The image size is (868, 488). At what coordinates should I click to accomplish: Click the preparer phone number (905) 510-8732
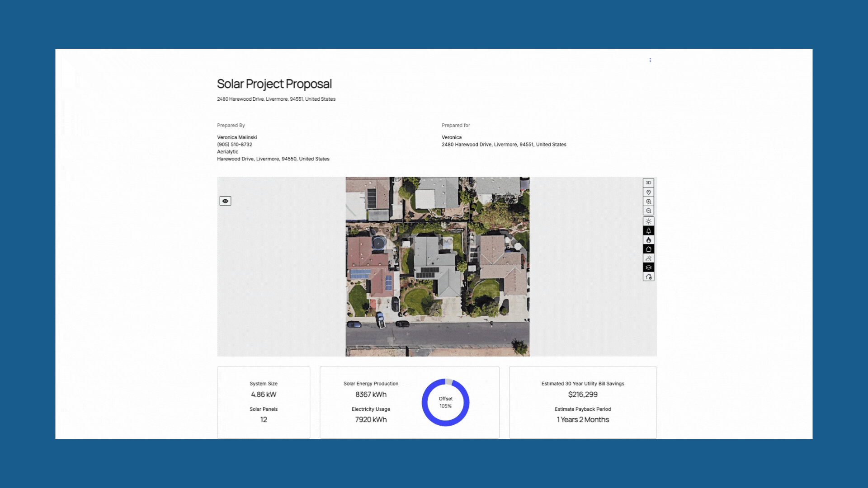point(235,145)
